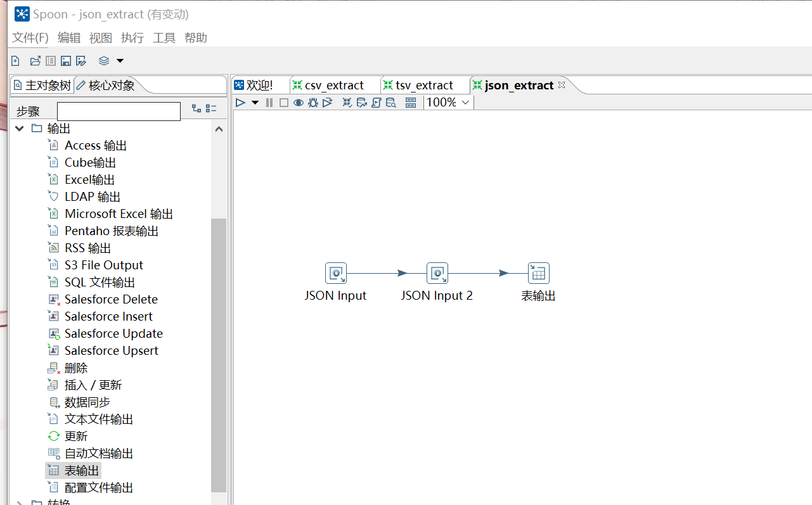Open the 编辑 menu
This screenshot has height=505, width=812.
click(69, 37)
